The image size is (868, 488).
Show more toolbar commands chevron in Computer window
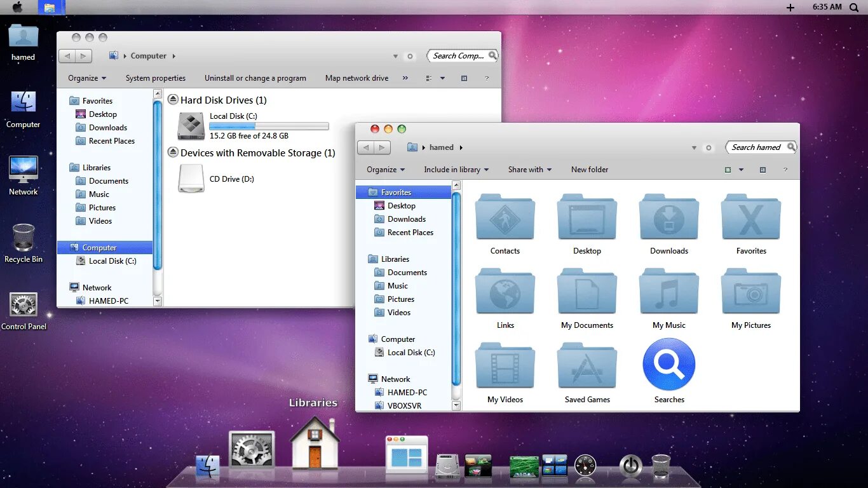(405, 78)
